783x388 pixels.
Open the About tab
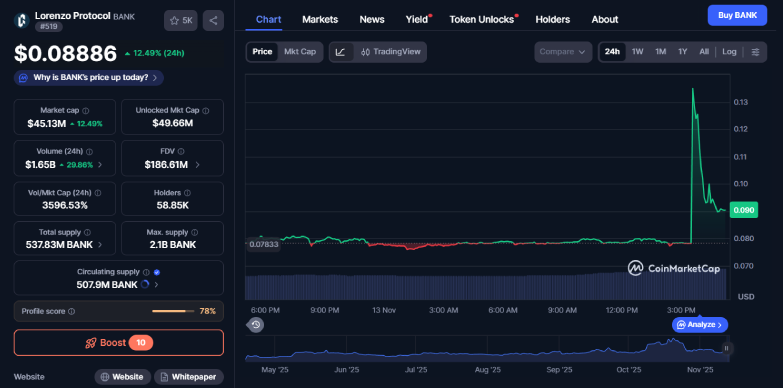605,19
